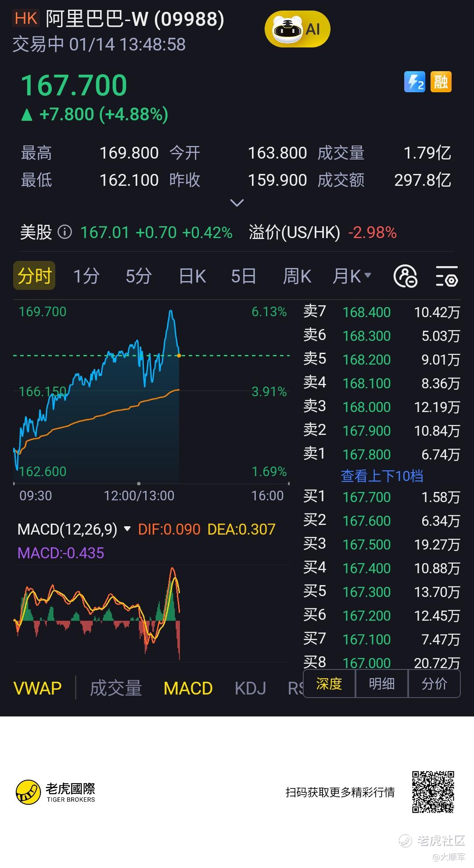Tap the 最低 162.100 value
474x868 pixels.
click(x=129, y=180)
